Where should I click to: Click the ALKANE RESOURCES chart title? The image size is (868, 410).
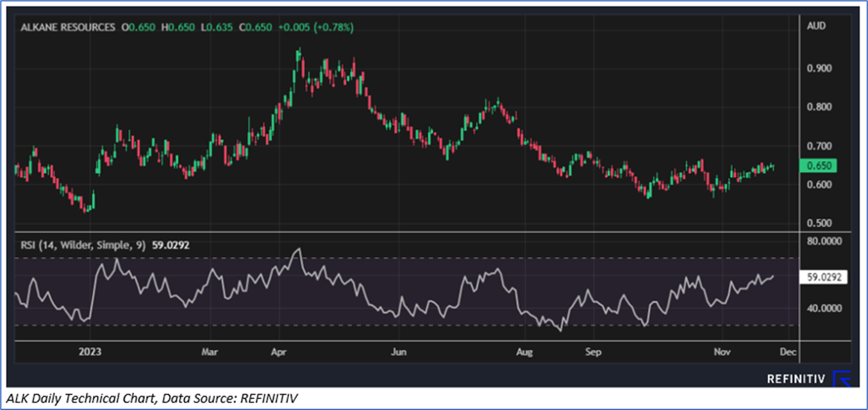68,28
